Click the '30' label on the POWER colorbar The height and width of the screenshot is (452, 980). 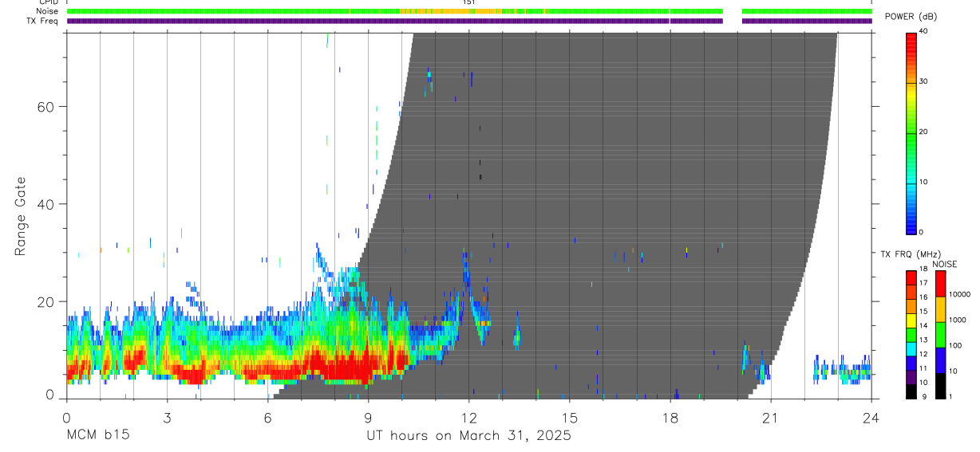924,81
